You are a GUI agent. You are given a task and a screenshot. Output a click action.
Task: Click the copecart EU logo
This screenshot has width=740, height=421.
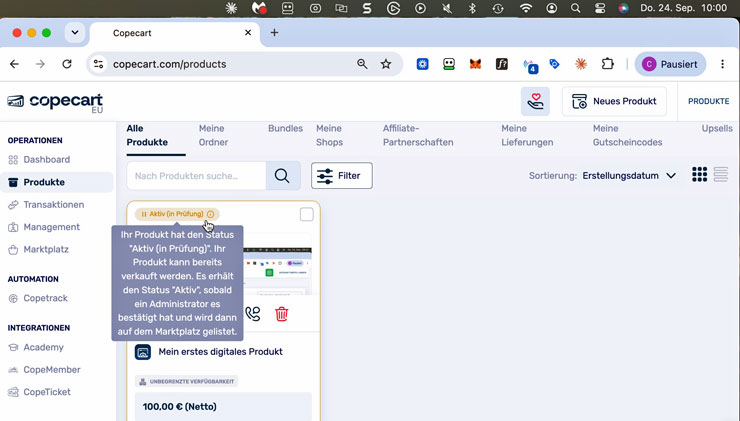(x=55, y=102)
